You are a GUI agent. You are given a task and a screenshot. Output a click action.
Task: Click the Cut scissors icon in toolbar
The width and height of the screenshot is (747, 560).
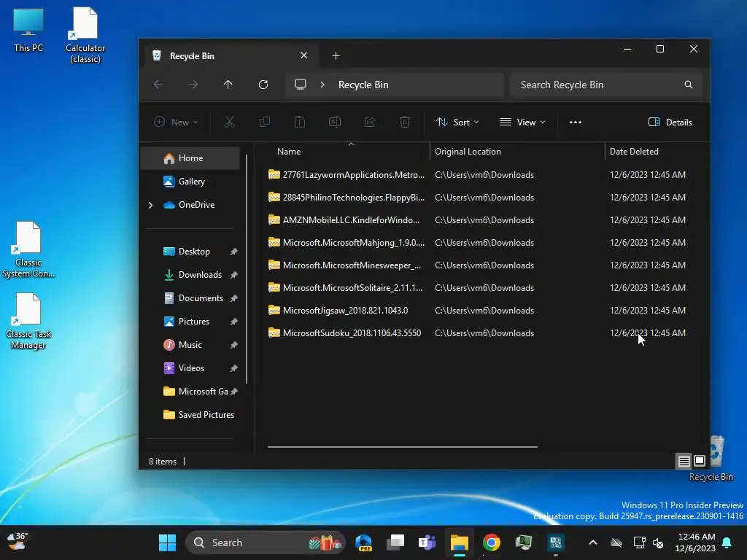(230, 122)
